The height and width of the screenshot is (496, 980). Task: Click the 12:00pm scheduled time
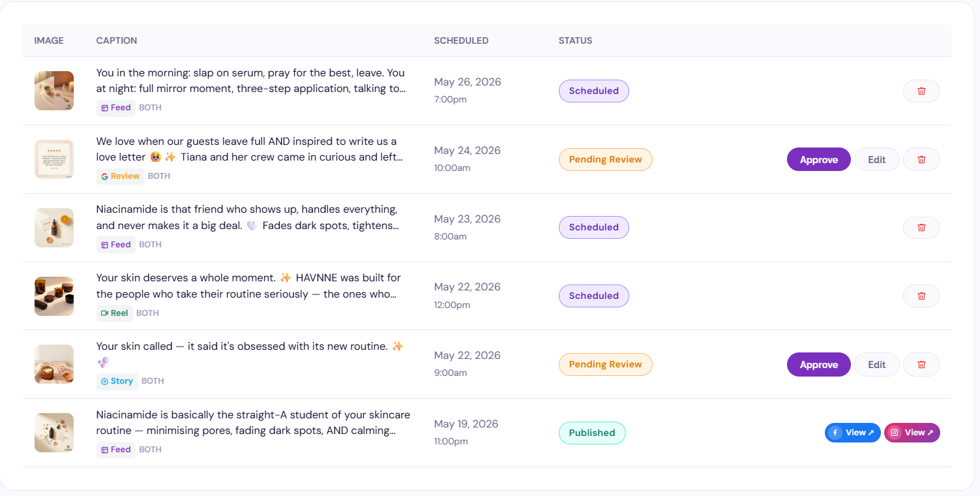[x=452, y=305]
